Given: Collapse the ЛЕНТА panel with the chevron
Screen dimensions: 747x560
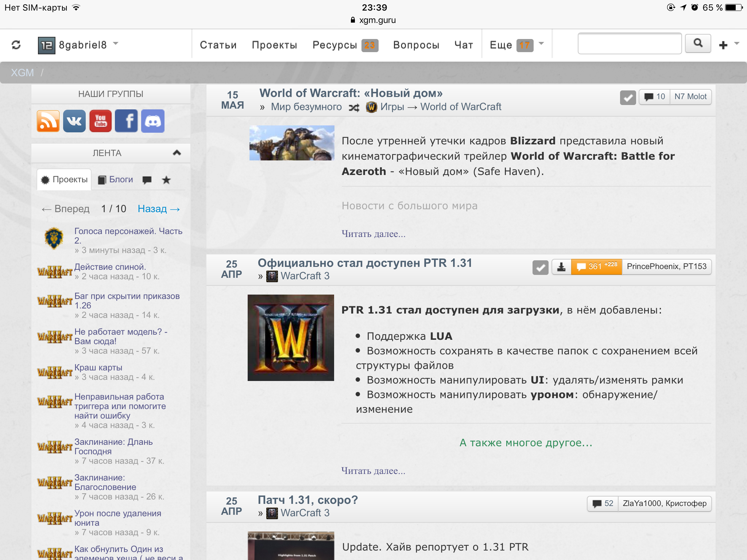Looking at the screenshot, I should [x=177, y=153].
